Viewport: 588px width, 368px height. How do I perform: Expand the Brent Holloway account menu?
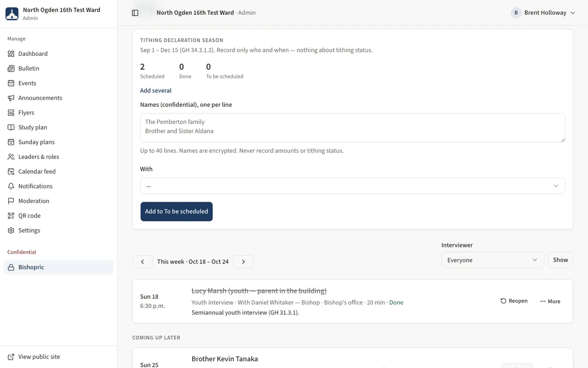(543, 13)
